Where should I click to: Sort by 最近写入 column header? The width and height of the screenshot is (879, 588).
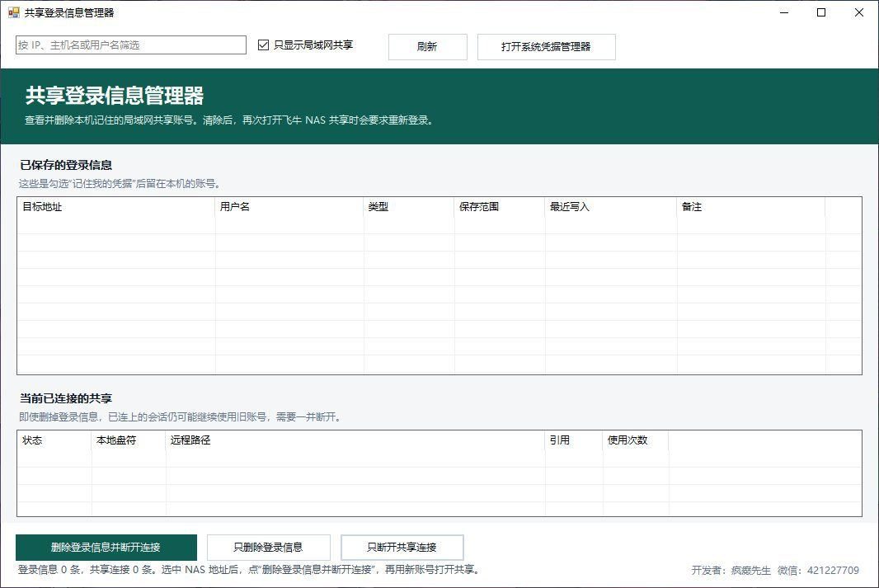(x=611, y=207)
